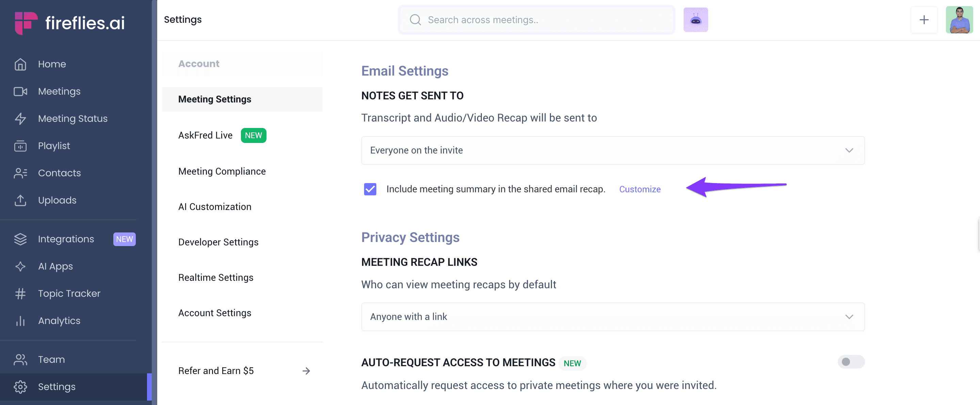The image size is (980, 405).
Task: Click the Refer and Earn arrow
Action: [306, 371]
